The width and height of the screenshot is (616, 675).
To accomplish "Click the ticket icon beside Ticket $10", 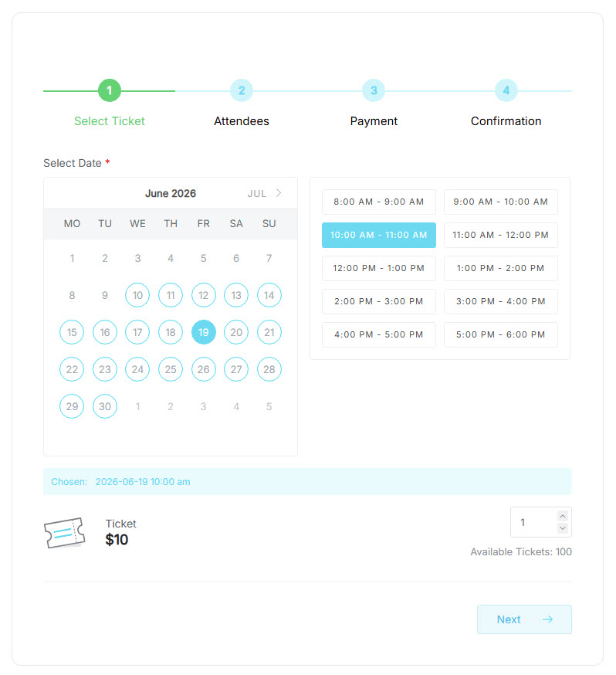I will [x=65, y=533].
